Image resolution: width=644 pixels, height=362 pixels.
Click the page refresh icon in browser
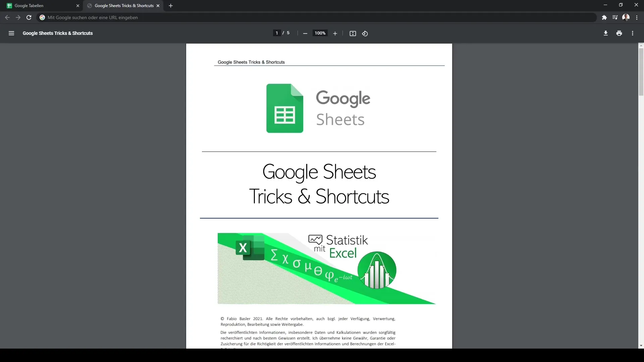point(29,17)
